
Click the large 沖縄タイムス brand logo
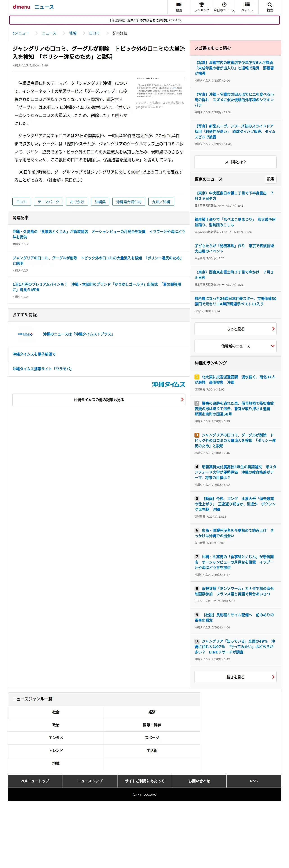point(168,384)
